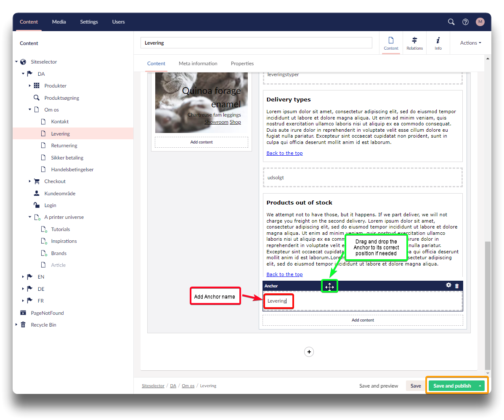Click the Save button
This screenshot has width=504, height=420.
point(416,386)
